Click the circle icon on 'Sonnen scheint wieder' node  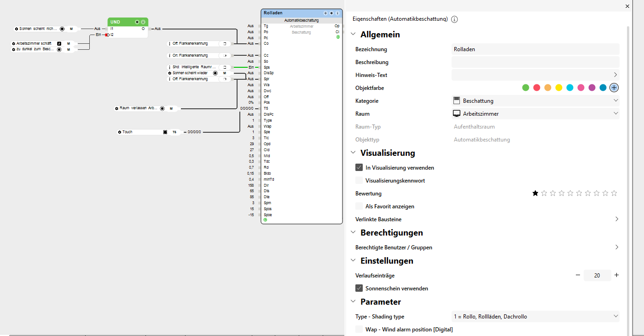(x=215, y=73)
